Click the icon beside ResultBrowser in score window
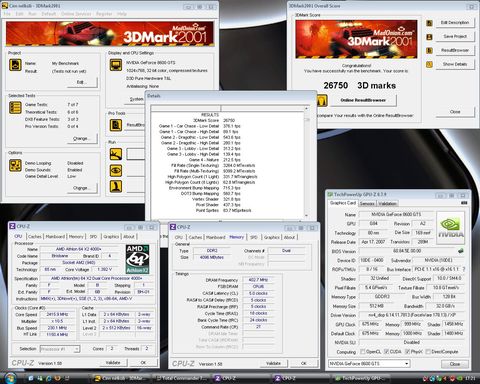 click(x=429, y=50)
